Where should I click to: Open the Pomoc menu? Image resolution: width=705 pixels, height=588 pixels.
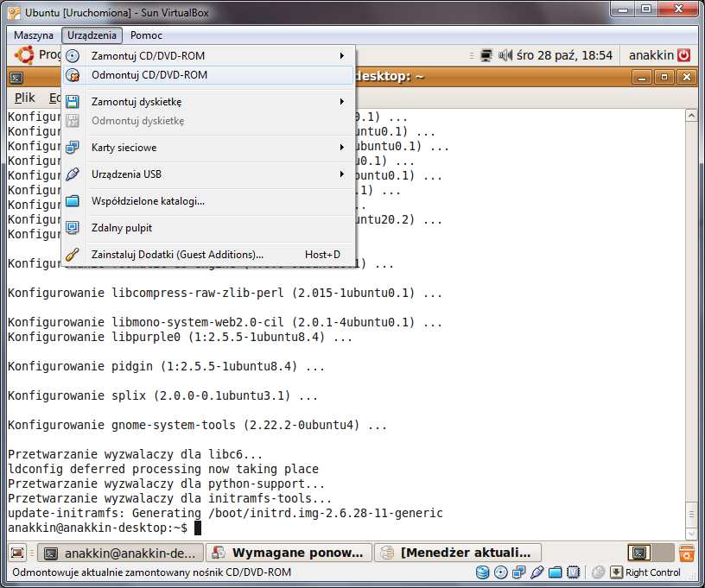click(146, 35)
